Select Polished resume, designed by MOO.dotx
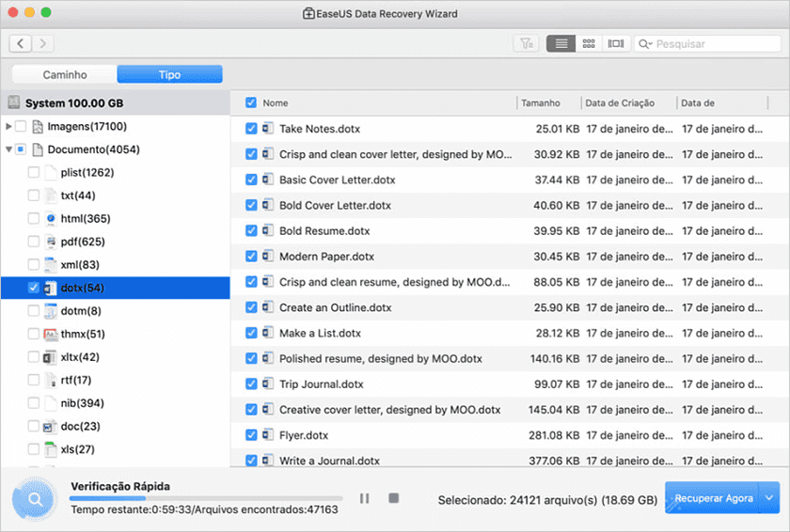Screen dimensions: 790x532 click(x=380, y=359)
